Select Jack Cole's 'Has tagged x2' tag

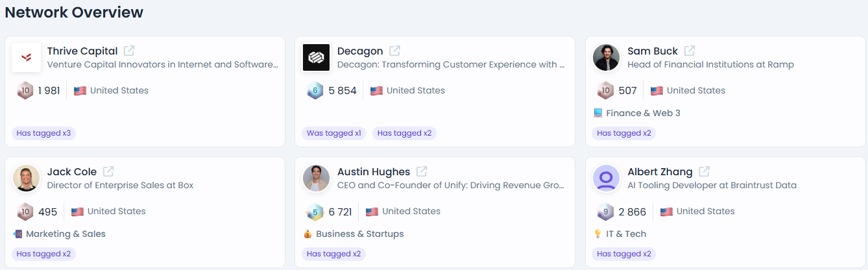pyautogui.click(x=43, y=254)
